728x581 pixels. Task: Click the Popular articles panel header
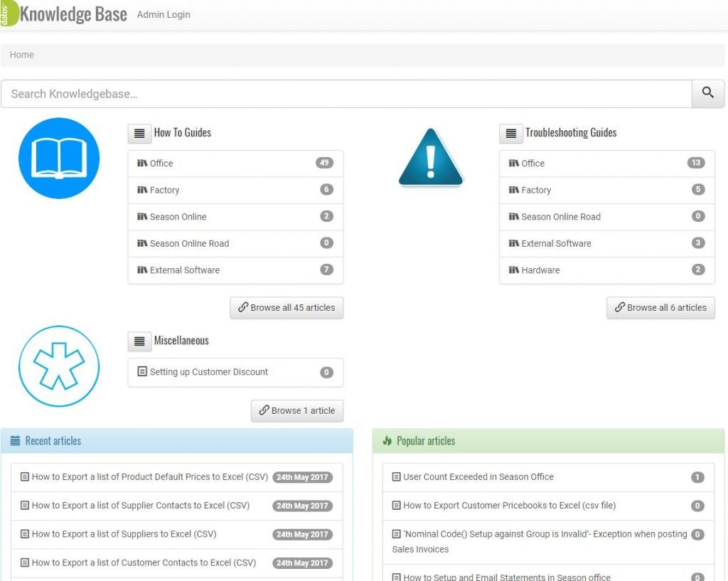(x=548, y=441)
